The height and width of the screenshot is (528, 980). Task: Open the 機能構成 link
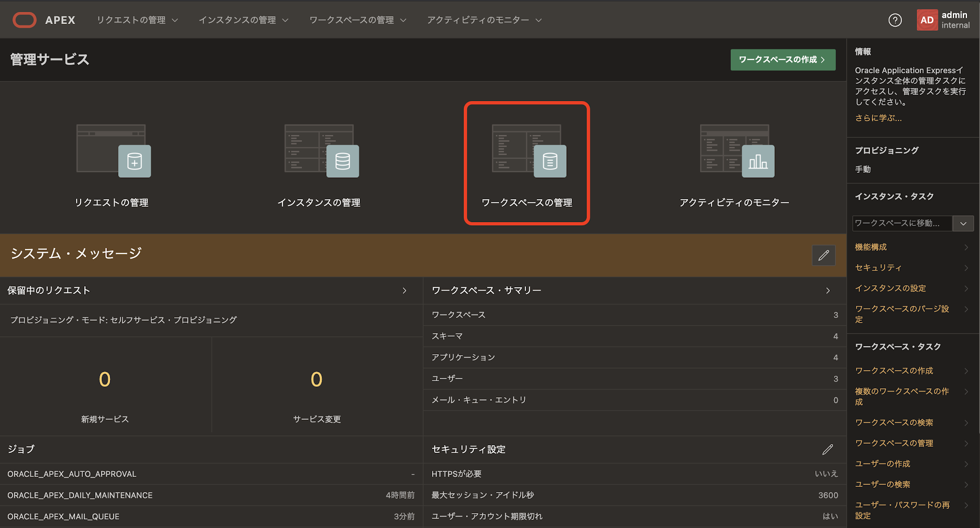[x=871, y=247]
